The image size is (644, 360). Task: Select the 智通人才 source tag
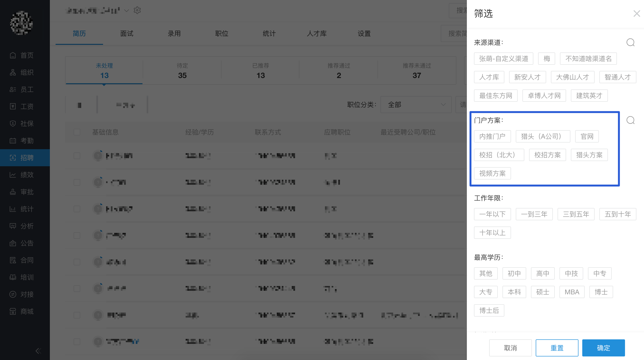[x=618, y=77]
